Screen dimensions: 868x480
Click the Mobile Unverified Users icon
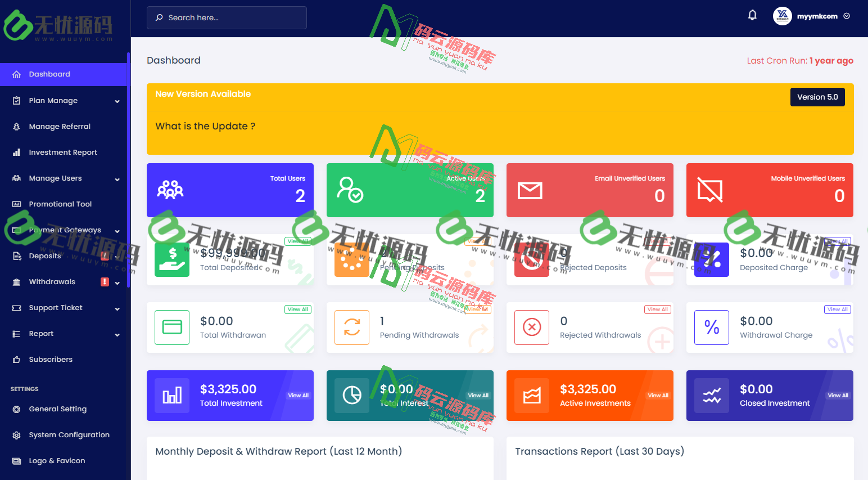click(709, 190)
